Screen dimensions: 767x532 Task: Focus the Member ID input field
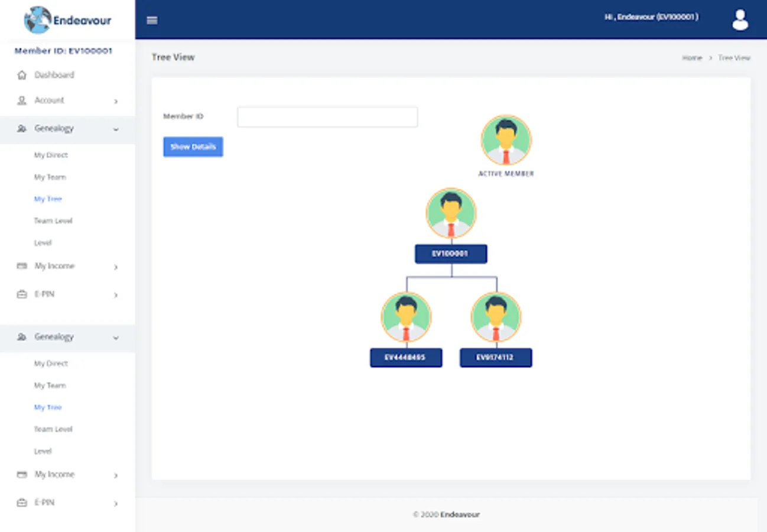(327, 117)
